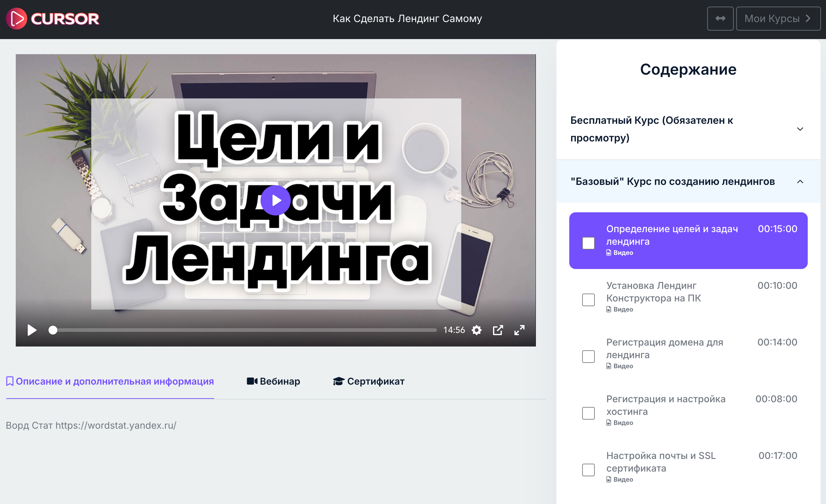The image size is (826, 504).
Task: Enter fullscreen video mode
Action: (519, 330)
